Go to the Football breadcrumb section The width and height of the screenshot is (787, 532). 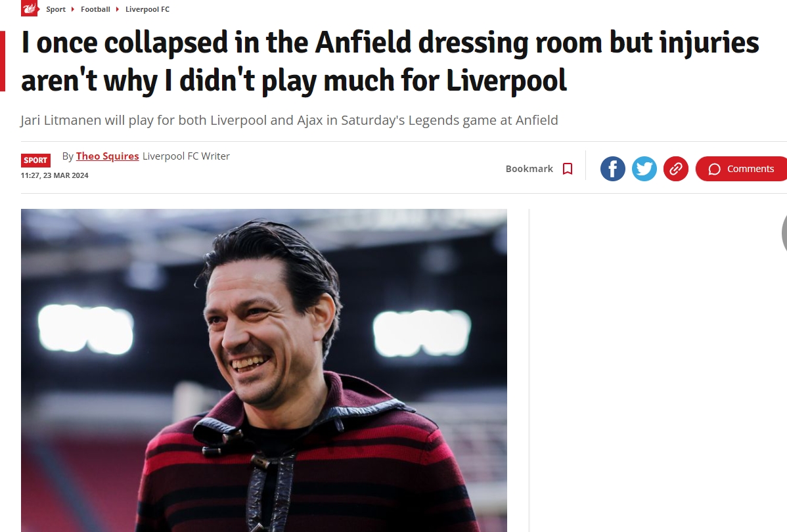click(95, 9)
